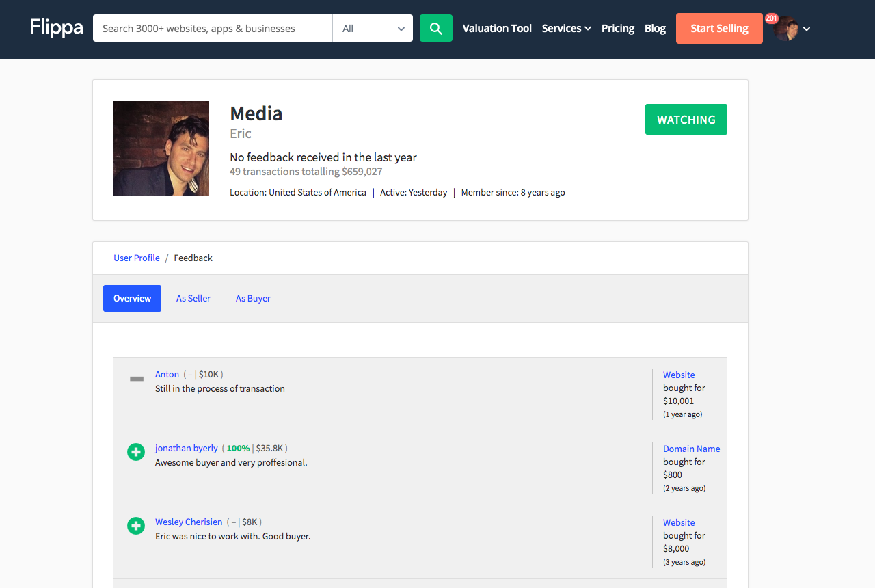Open Wesley Cherisien's profile link
Screen dimensions: 875x588
189,522
